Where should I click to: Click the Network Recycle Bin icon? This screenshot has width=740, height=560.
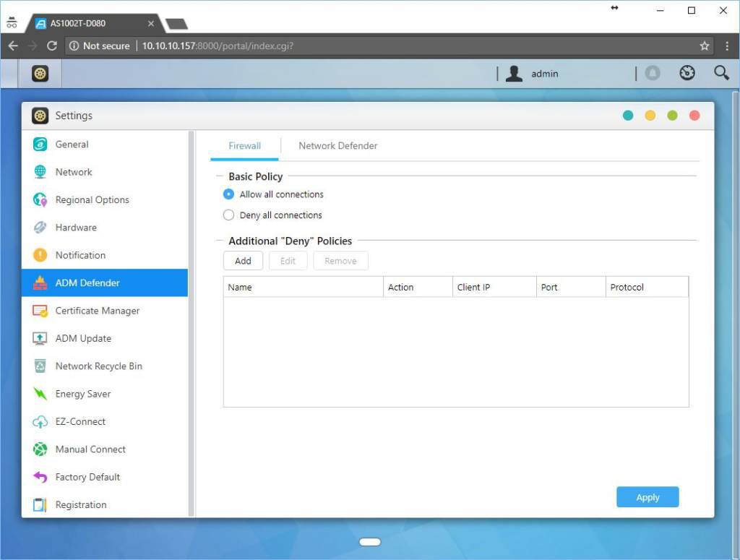[x=40, y=366]
